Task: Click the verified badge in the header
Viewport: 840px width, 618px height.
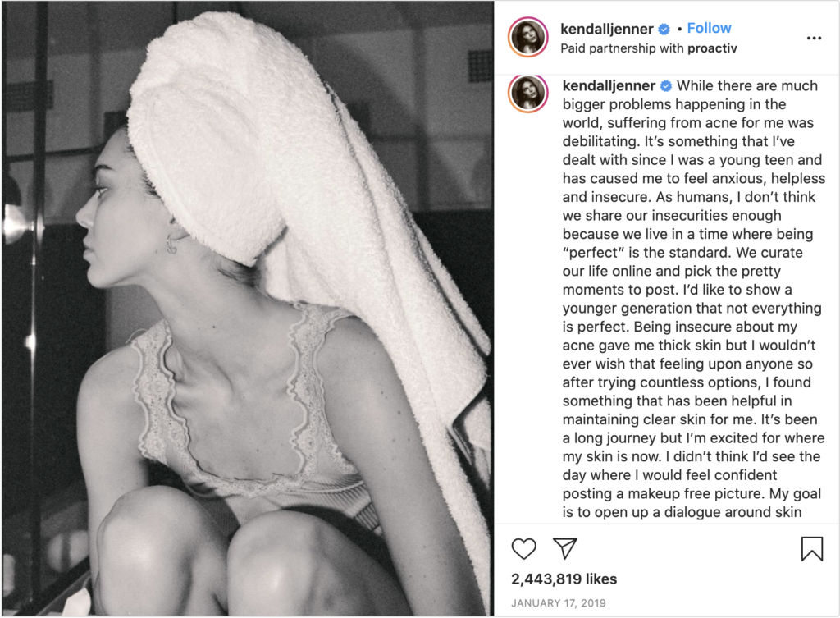Action: coord(664,29)
